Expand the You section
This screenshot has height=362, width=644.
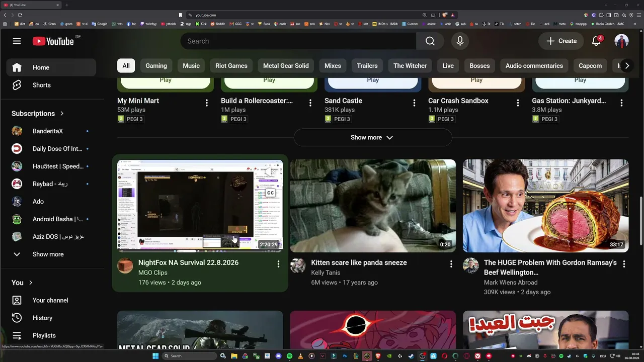22,283
